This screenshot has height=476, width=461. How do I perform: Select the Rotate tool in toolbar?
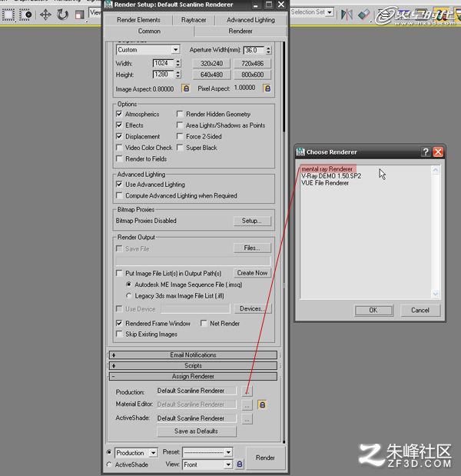click(x=62, y=15)
